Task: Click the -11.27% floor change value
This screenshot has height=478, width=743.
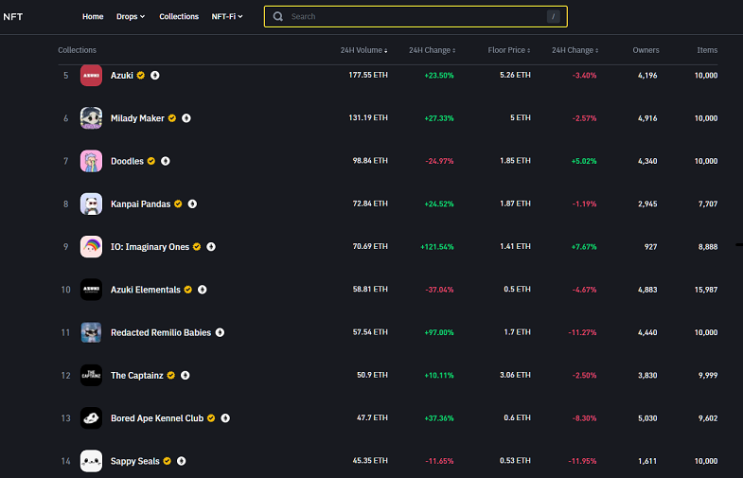Action: click(582, 333)
